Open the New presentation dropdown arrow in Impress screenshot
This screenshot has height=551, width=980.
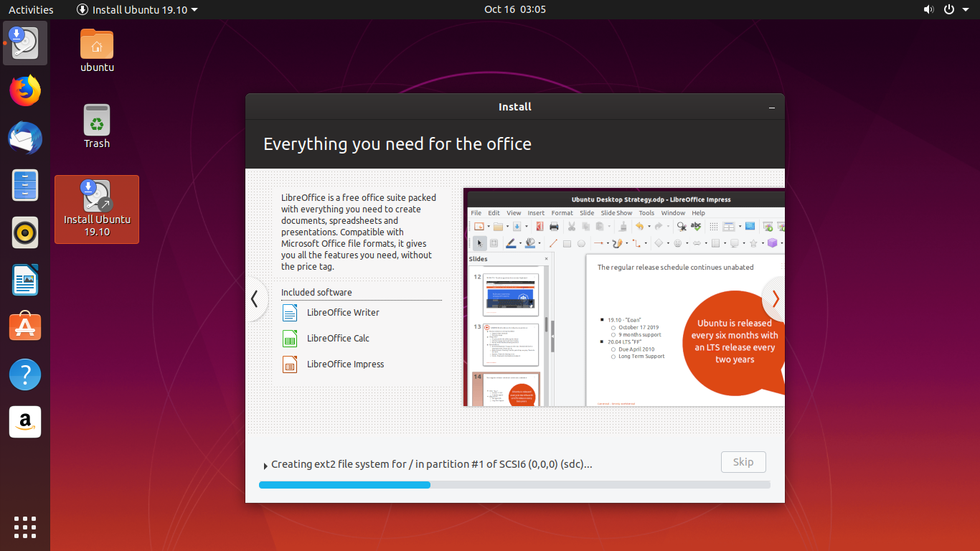pyautogui.click(x=489, y=227)
